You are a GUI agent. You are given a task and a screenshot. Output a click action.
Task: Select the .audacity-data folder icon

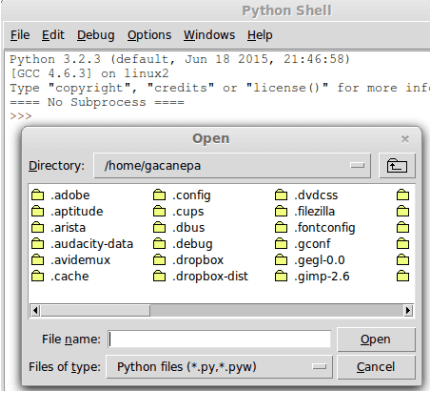37,244
